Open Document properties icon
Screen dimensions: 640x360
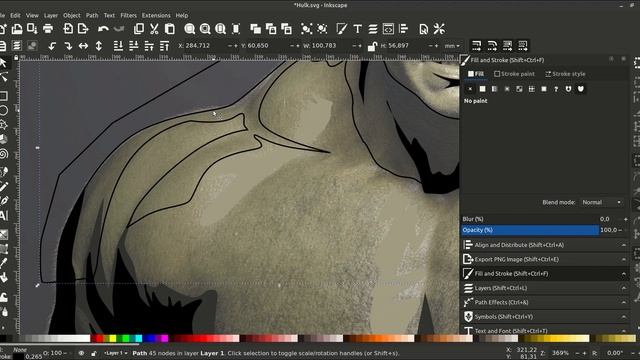point(424,29)
